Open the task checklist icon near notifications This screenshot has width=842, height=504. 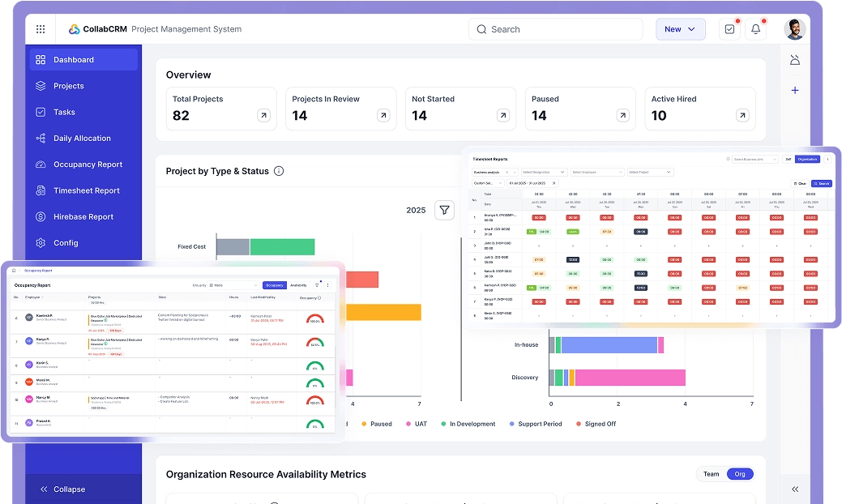tap(729, 28)
